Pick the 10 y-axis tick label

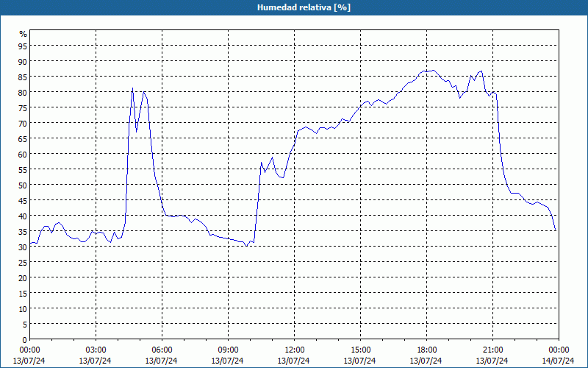tap(23, 308)
